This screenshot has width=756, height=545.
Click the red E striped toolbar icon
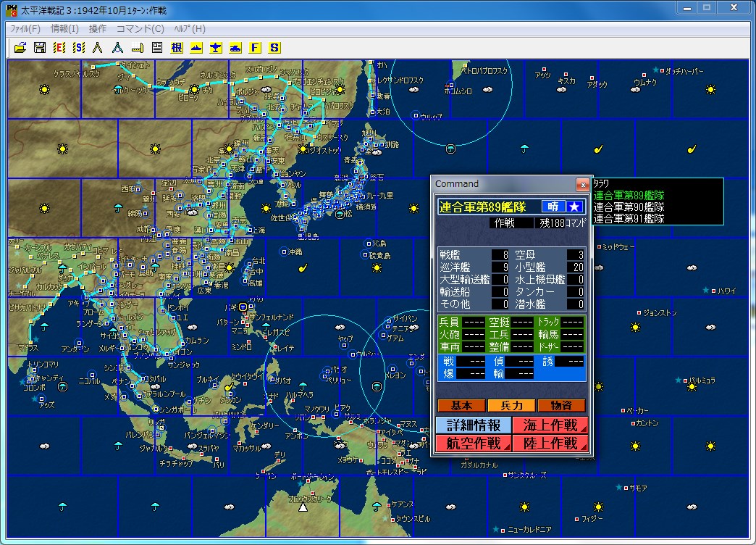59,47
